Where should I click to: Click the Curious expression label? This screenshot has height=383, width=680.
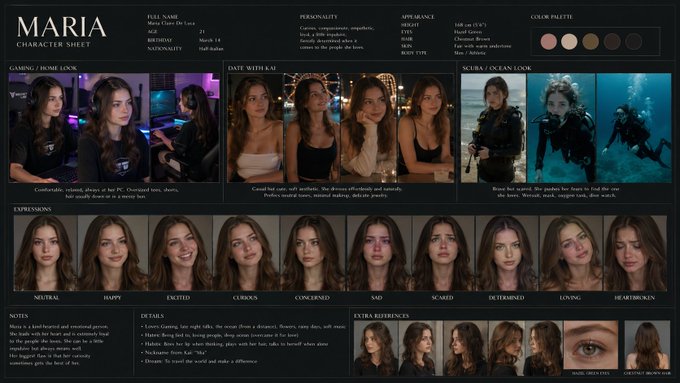click(245, 298)
